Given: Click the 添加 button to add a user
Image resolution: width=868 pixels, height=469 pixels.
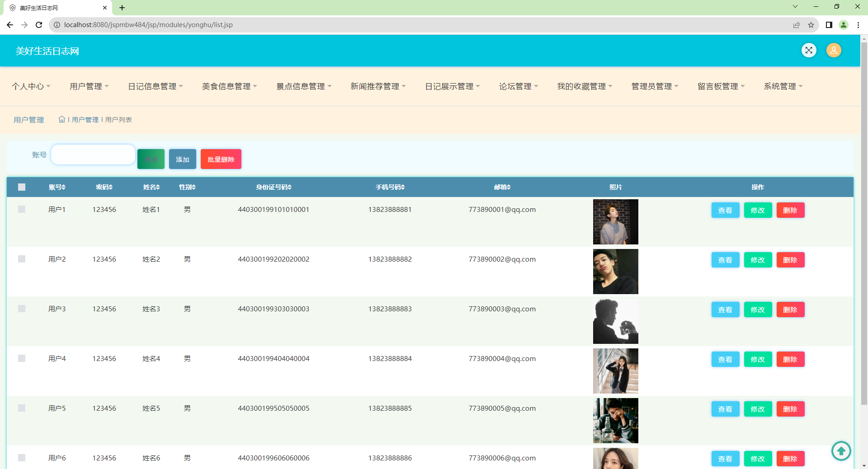Looking at the screenshot, I should point(182,159).
